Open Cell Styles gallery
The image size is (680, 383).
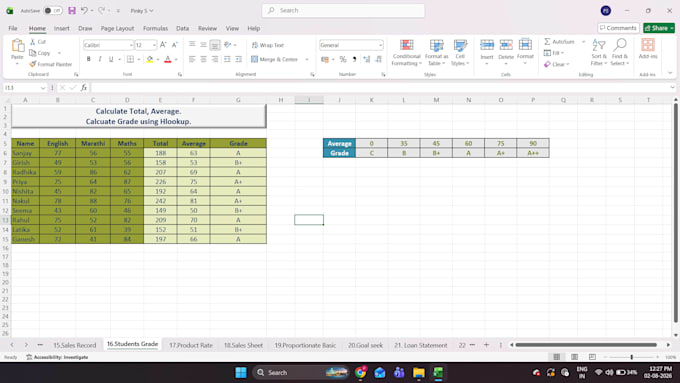pyautogui.click(x=460, y=52)
